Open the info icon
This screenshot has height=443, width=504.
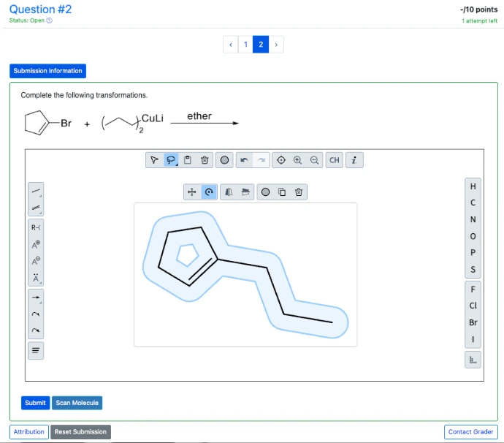354,160
